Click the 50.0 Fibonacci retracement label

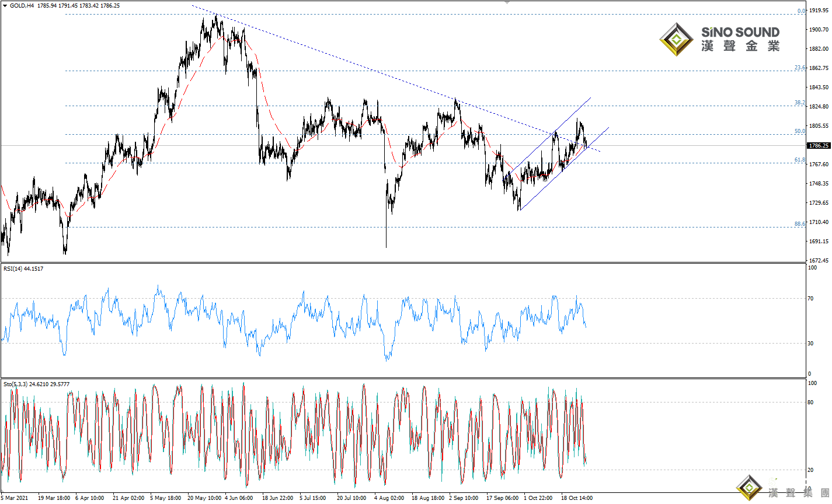[799, 131]
